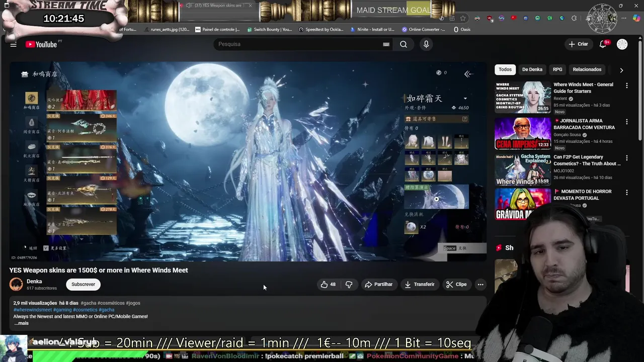Image resolution: width=644 pixels, height=362 pixels.
Task: Click the '617 subscritores' text
Action: (42, 289)
